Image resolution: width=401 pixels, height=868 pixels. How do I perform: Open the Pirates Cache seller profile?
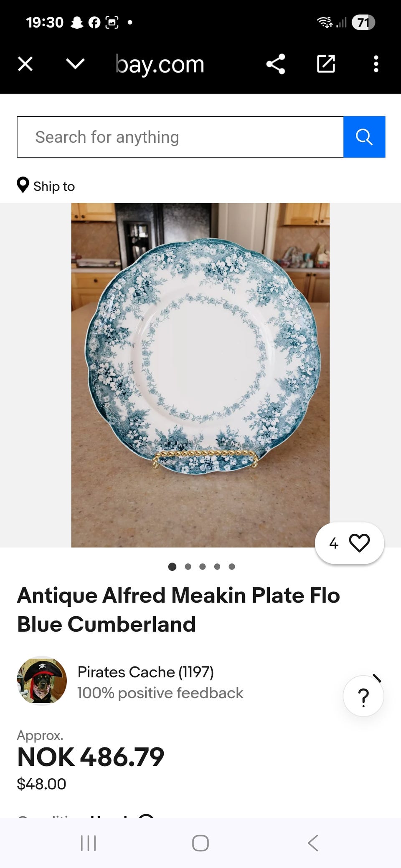coord(145,672)
